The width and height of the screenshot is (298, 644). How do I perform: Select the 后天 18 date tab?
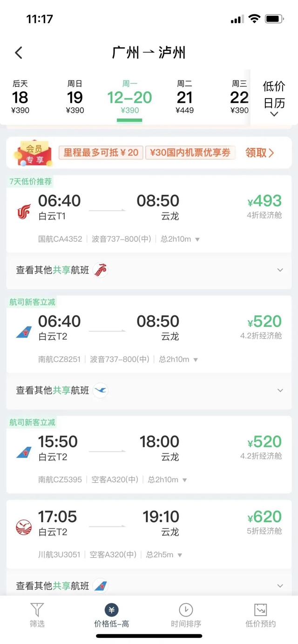click(20, 97)
